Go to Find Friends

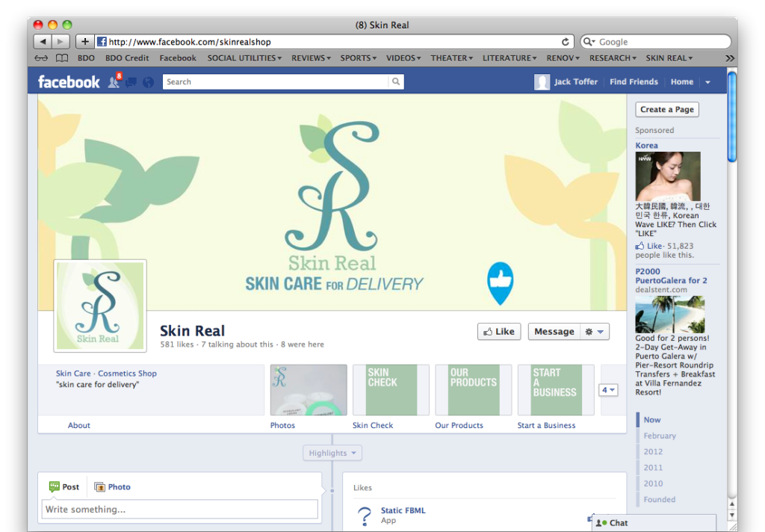(x=634, y=81)
